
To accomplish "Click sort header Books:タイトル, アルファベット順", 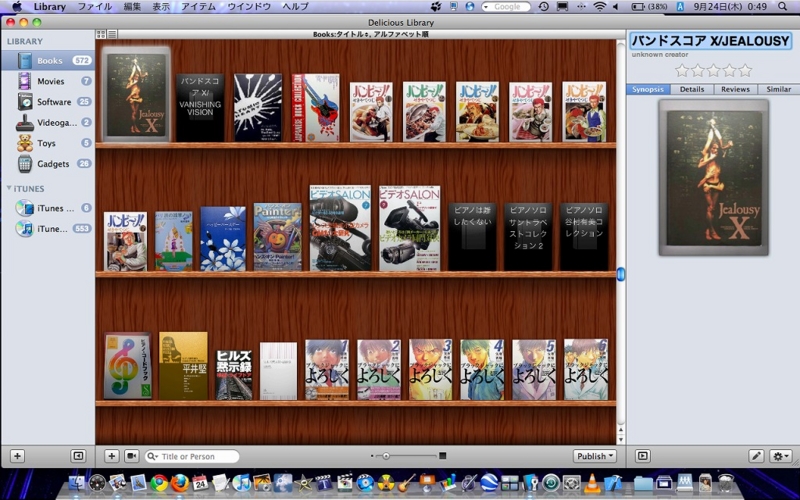I will point(370,34).
